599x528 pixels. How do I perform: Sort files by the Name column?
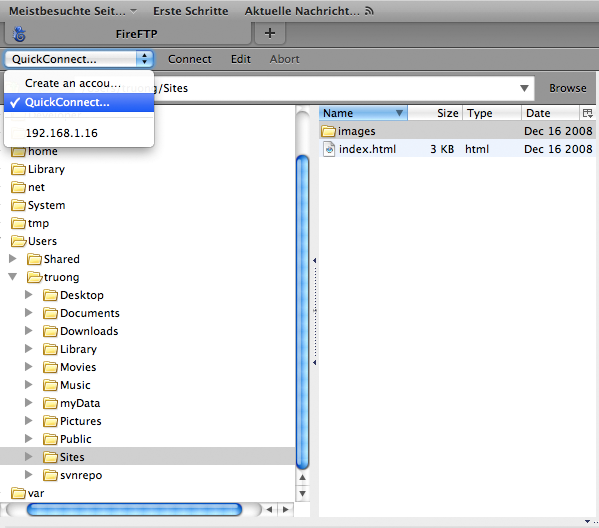coord(363,113)
